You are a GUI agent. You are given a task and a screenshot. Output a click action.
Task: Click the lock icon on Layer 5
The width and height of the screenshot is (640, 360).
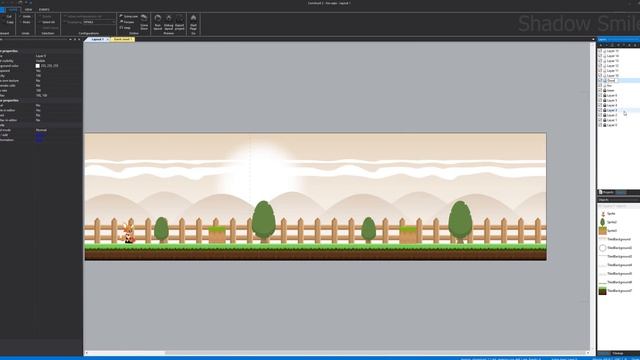604,100
